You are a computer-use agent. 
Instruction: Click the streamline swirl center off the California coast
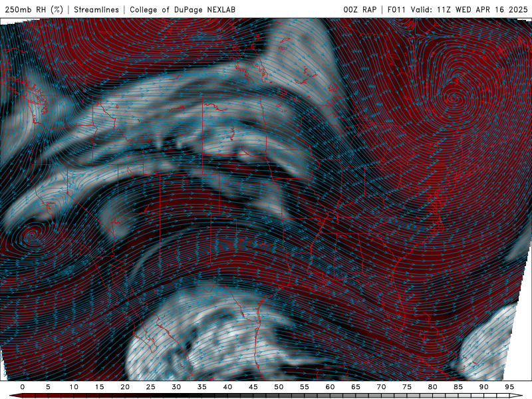pyautogui.click(x=31, y=235)
